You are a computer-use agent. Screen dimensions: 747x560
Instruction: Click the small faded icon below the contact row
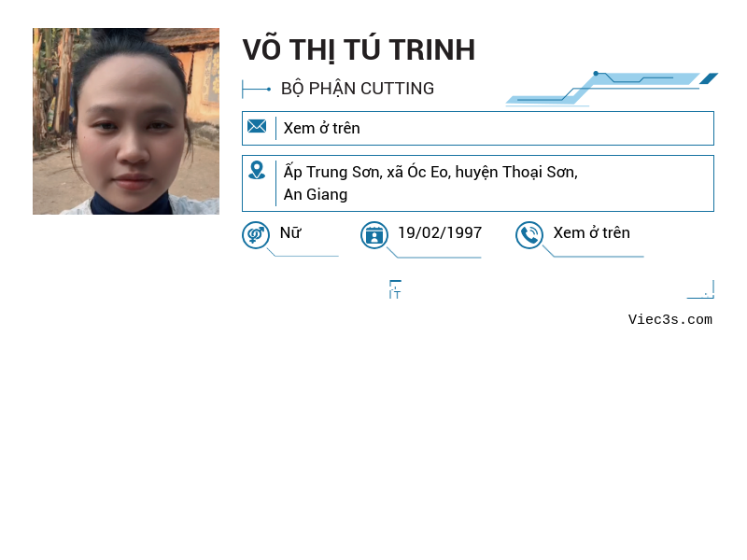pyautogui.click(x=395, y=289)
